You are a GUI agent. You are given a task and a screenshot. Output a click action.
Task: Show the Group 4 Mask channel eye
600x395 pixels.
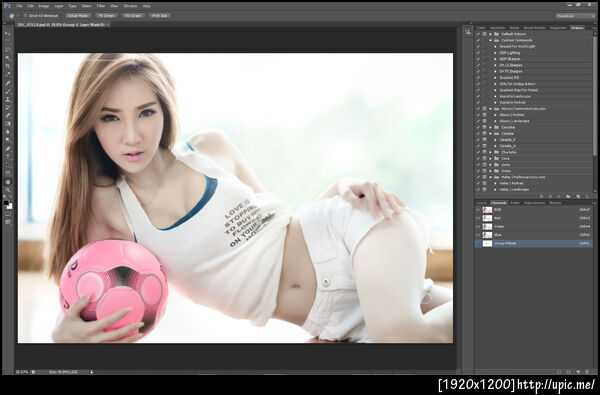[x=478, y=243]
